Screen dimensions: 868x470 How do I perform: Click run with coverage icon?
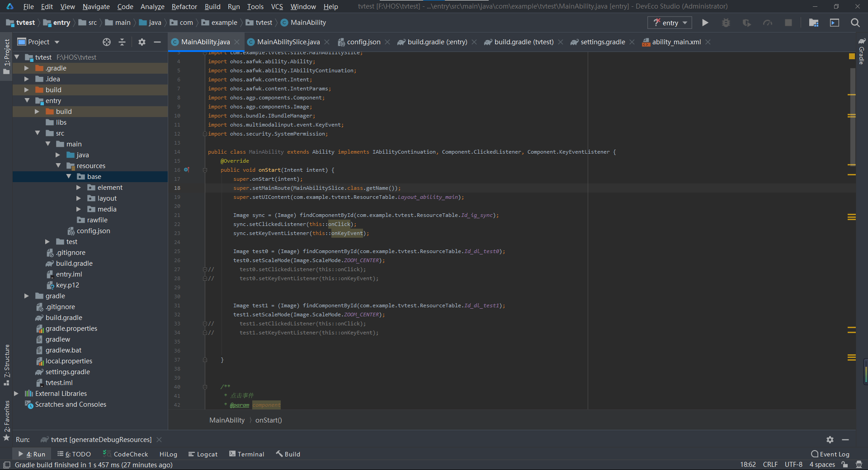click(x=746, y=23)
